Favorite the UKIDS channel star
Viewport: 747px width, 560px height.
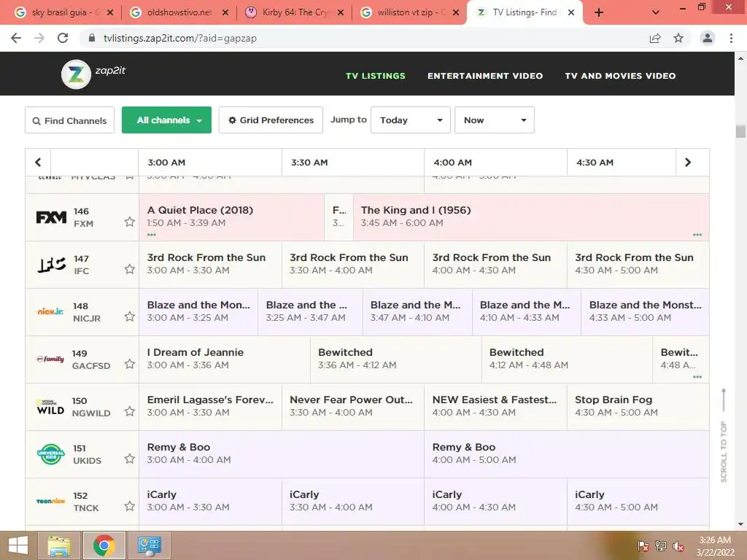click(130, 459)
